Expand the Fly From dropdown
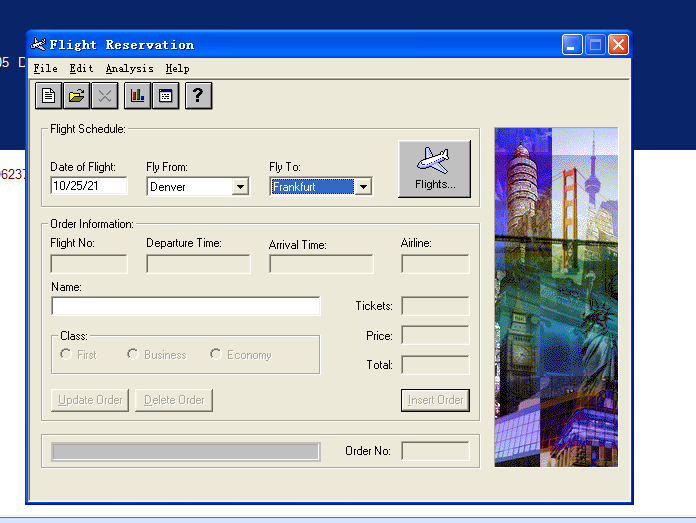Image resolution: width=696 pixels, height=523 pixels. coord(240,187)
